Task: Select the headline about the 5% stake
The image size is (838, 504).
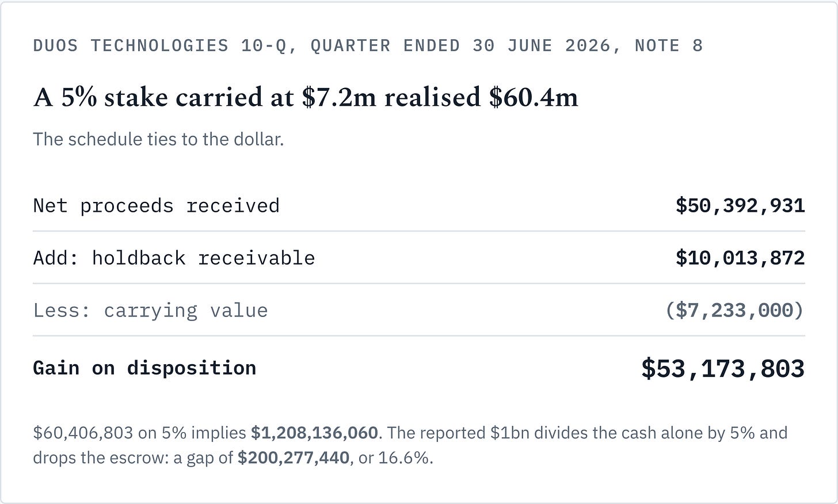Action: point(306,97)
